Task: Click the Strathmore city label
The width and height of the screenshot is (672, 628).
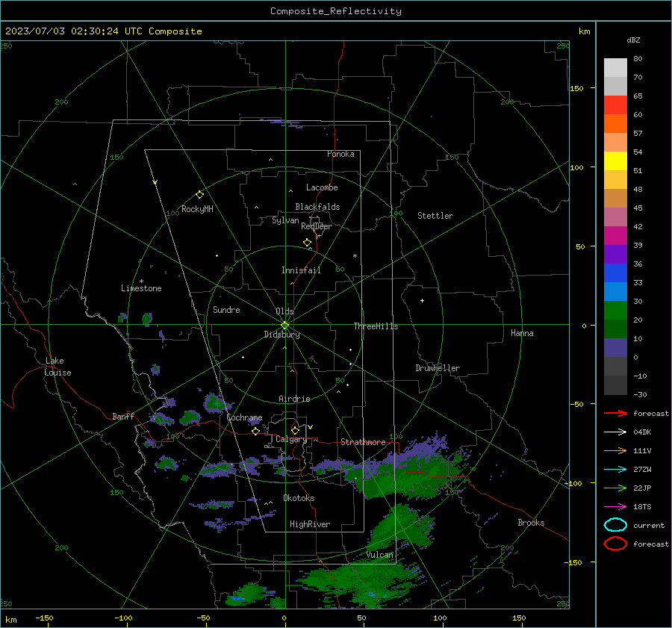Action: click(363, 442)
